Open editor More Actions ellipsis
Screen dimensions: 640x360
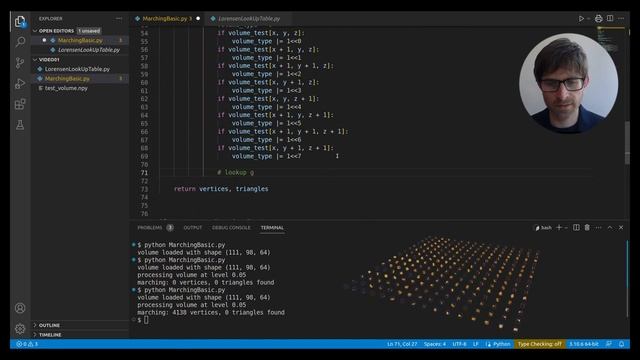pyautogui.click(x=621, y=18)
